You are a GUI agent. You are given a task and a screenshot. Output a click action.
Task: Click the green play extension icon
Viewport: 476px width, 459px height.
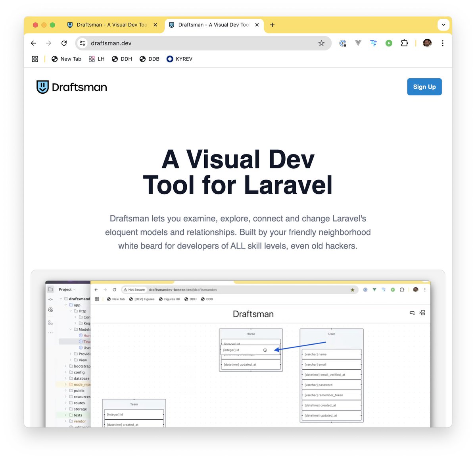click(389, 43)
